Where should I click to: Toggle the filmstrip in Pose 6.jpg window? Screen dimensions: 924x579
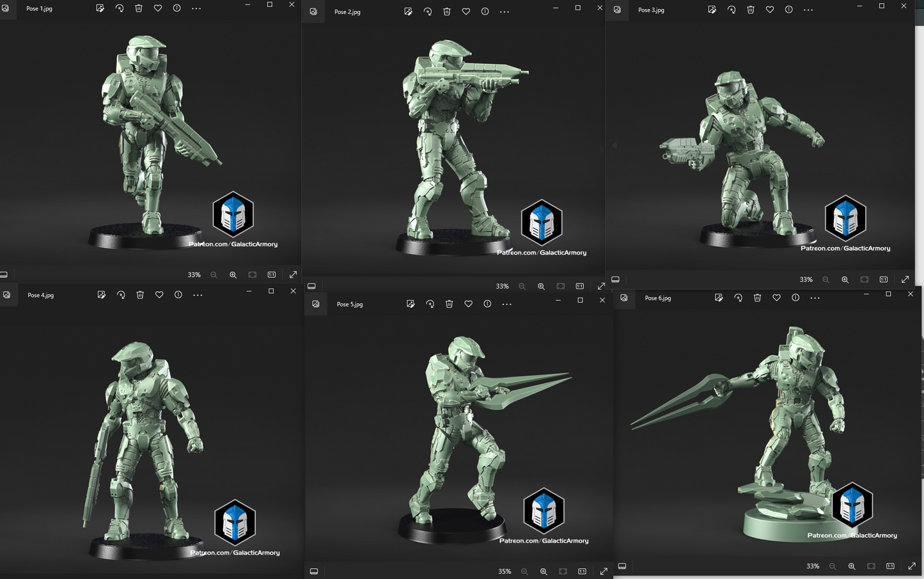tap(622, 566)
